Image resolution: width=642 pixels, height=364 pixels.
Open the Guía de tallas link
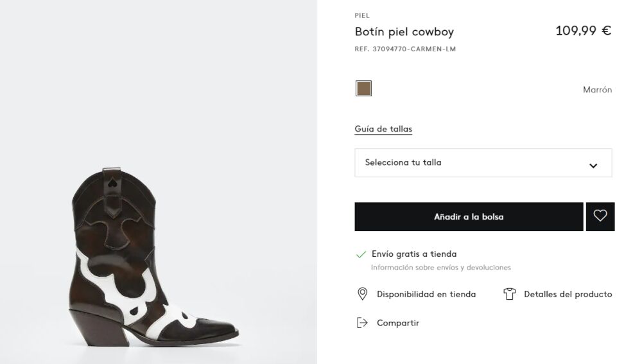[x=383, y=129]
